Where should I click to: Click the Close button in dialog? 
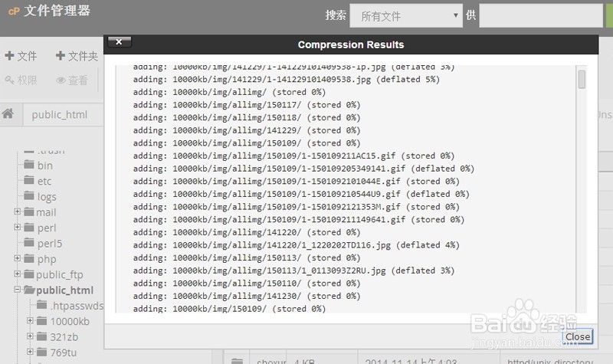[x=578, y=336]
